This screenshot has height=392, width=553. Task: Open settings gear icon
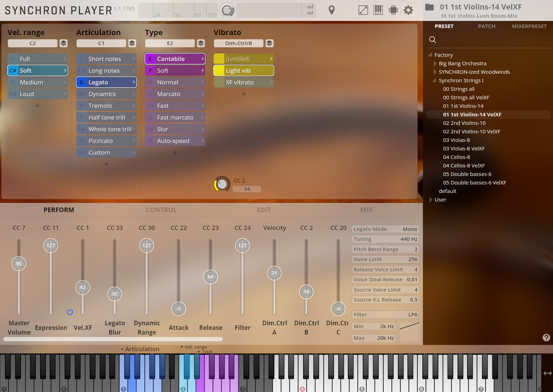[409, 10]
